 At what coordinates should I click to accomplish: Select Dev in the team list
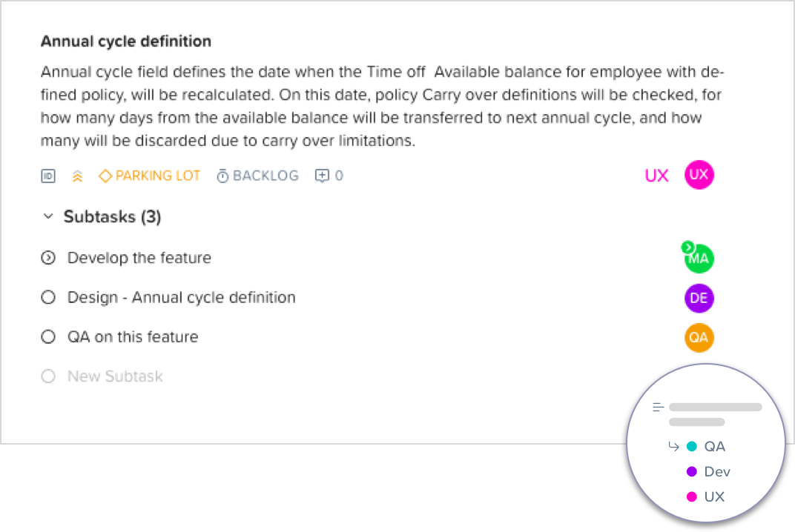(x=717, y=472)
